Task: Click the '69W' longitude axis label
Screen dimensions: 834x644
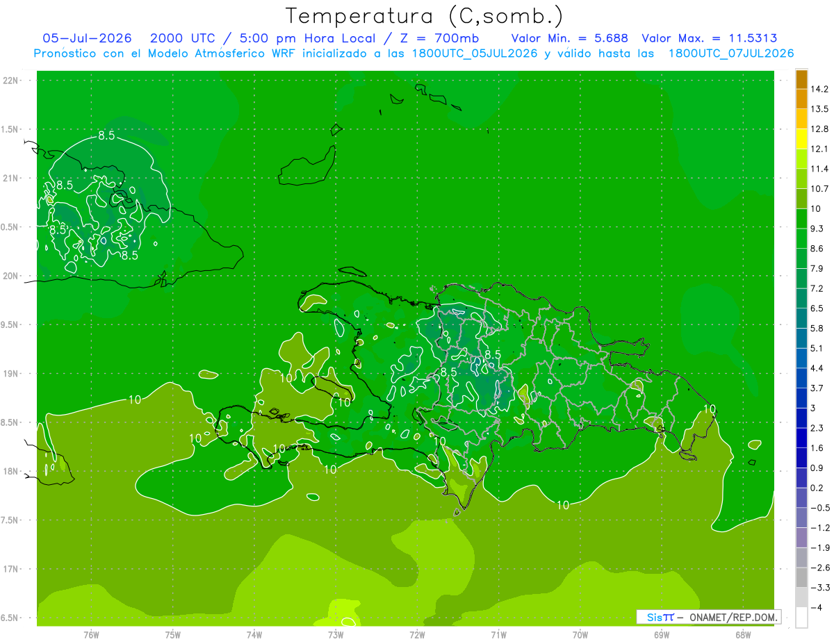Action: point(662,634)
